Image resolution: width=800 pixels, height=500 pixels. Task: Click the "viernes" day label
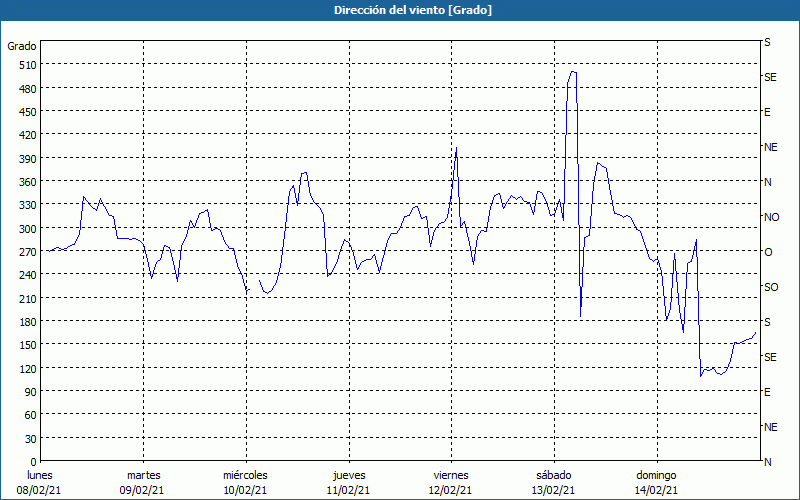click(x=451, y=476)
